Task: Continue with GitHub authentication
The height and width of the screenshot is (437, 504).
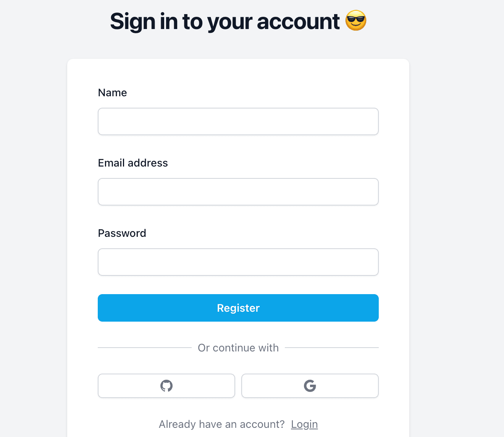Action: [166, 386]
